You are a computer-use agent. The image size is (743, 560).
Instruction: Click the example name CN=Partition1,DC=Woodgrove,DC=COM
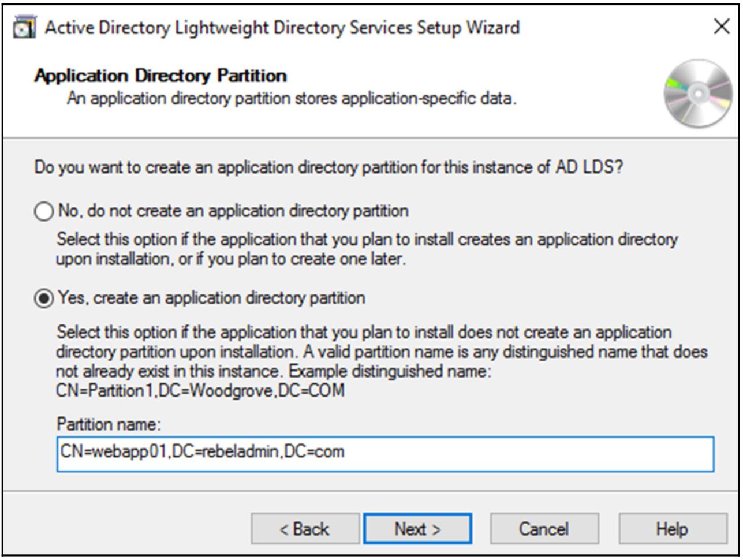point(200,391)
